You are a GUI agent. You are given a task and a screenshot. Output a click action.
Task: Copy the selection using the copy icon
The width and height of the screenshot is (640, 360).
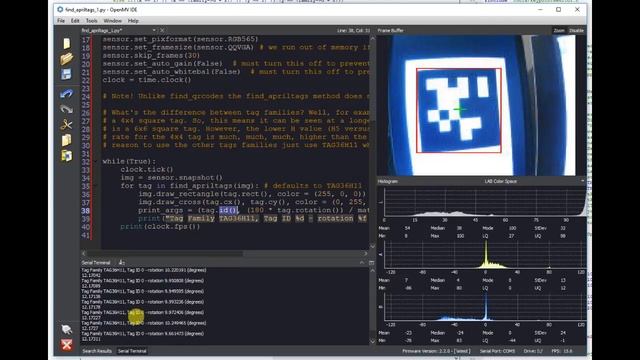(66, 140)
